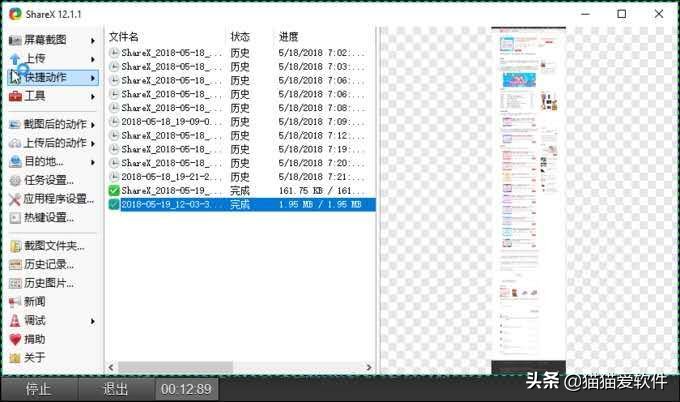The height and width of the screenshot is (402, 680).
Task: Click the history (历史记录) icon
Action: (x=15, y=265)
